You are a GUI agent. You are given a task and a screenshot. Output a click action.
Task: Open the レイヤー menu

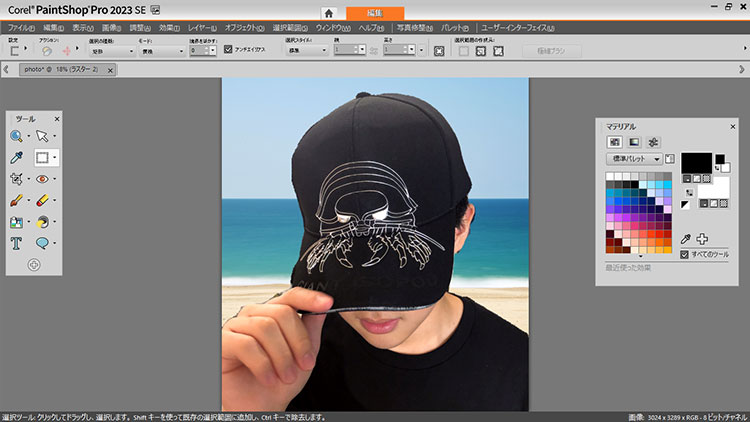click(201, 28)
